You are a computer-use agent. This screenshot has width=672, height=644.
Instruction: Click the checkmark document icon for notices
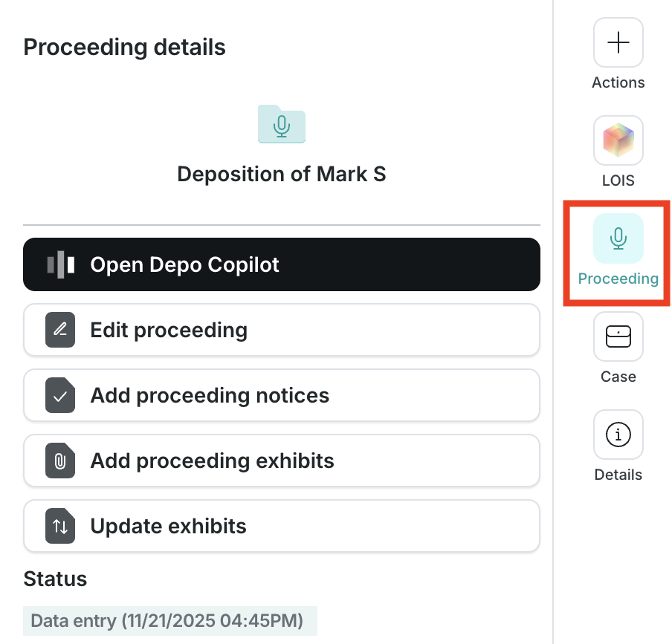[60, 395]
